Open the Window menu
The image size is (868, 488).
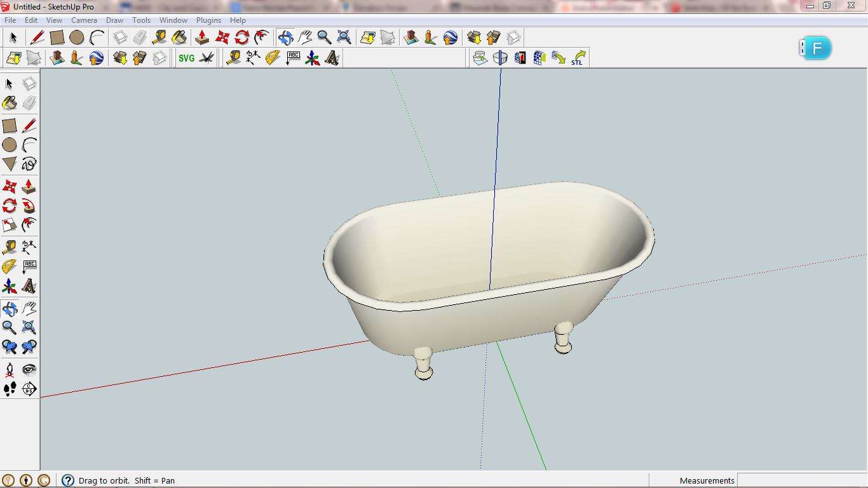click(173, 20)
